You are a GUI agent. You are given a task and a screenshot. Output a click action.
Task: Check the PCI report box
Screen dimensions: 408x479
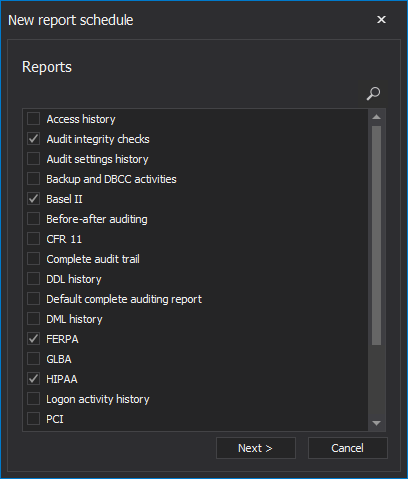coord(33,419)
